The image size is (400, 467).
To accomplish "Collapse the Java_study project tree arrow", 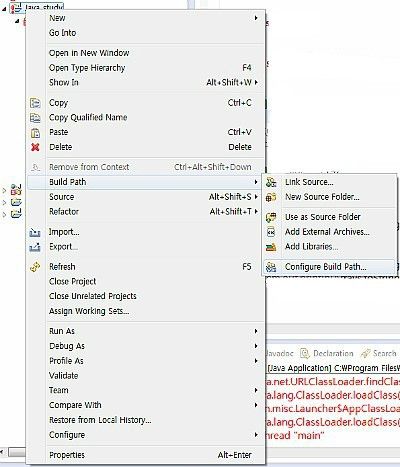I will tap(4, 9).
